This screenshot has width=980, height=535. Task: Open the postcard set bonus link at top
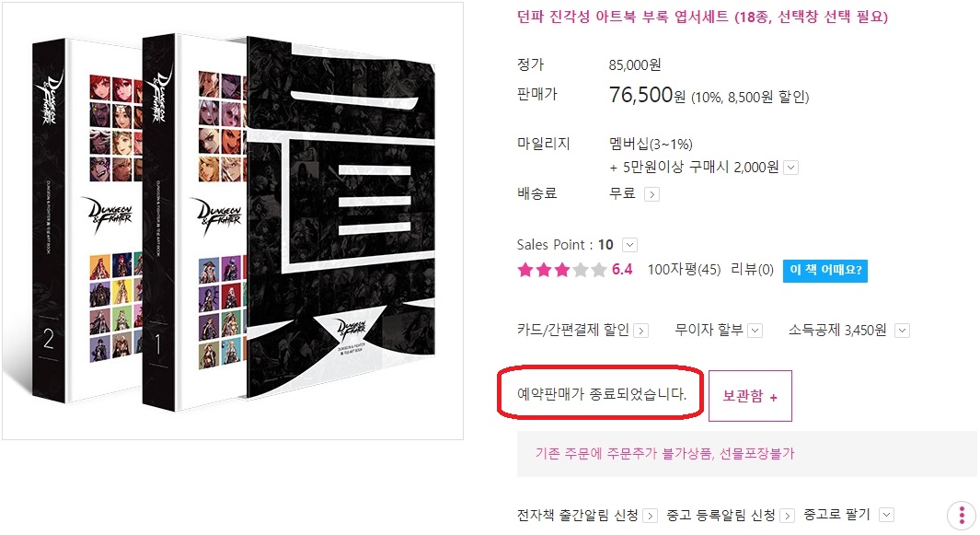pos(702,17)
